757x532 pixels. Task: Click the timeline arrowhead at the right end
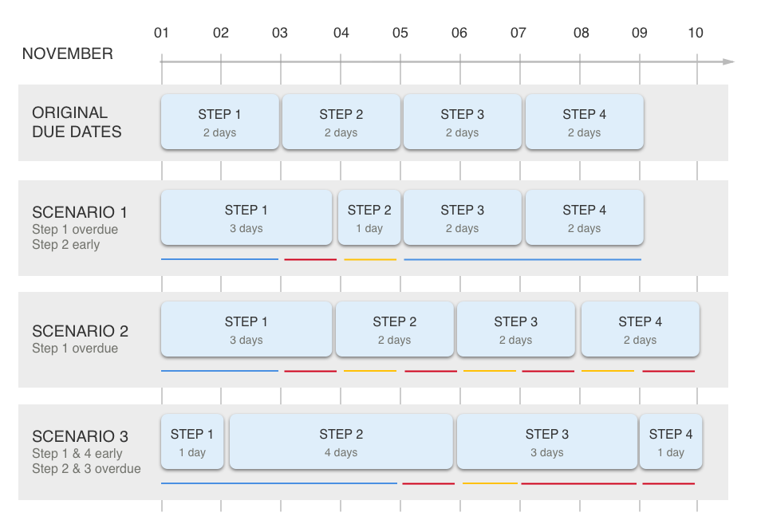click(728, 61)
